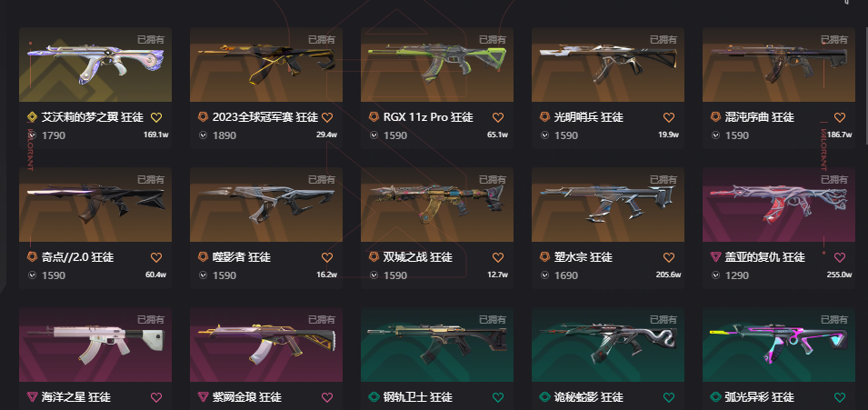Image resolution: width=868 pixels, height=410 pixels.
Task: Toggle favorite heart for RGX 11z Pro 狂徒
Action: 498,117
